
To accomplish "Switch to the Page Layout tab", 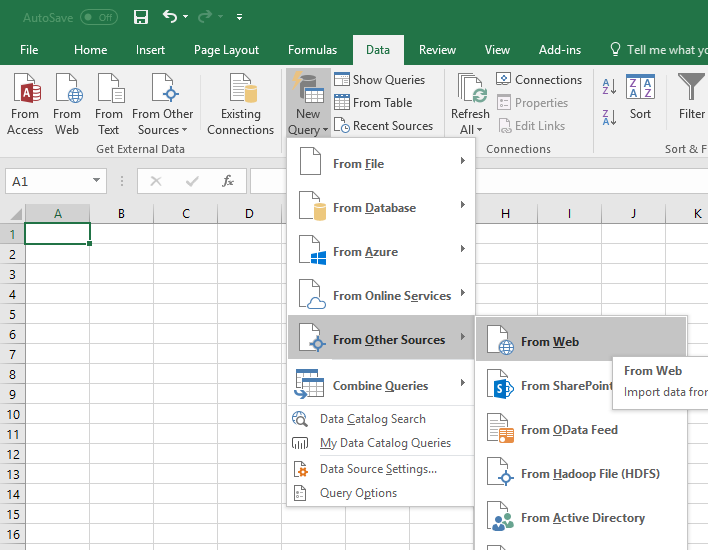I will point(226,50).
